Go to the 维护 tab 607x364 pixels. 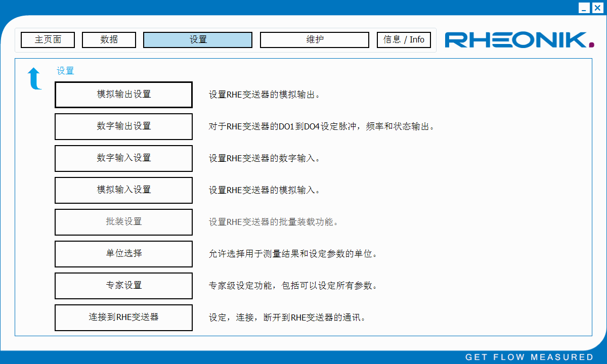point(315,40)
